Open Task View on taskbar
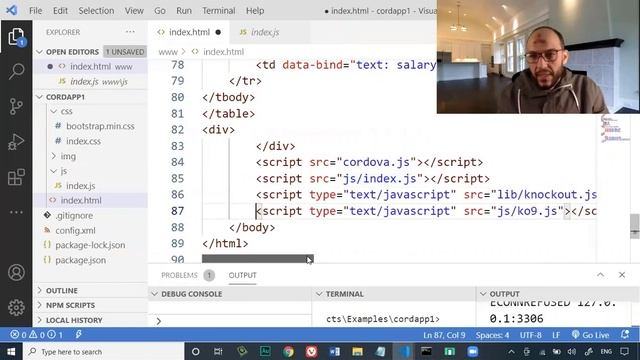Viewport: 640px width, 360px height. pos(218,351)
